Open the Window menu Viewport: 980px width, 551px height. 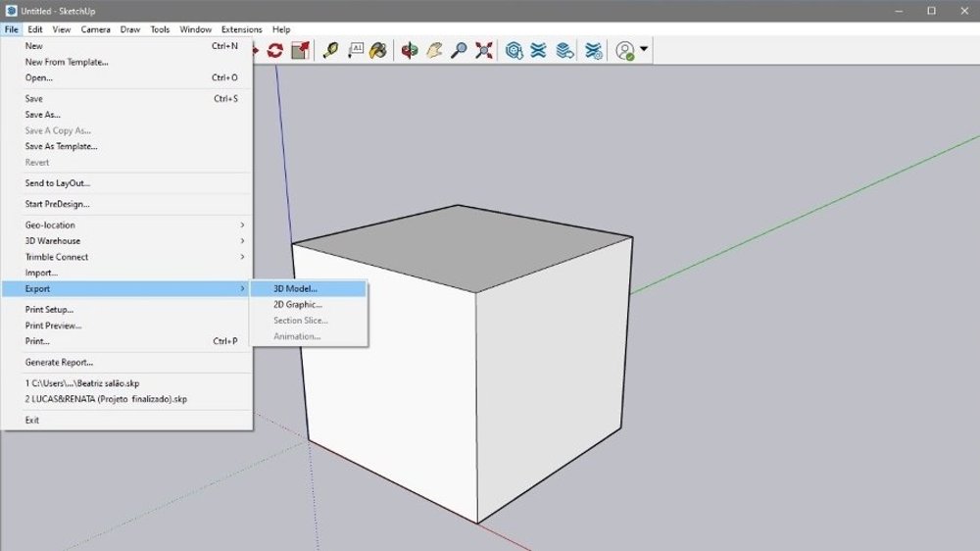click(x=196, y=29)
